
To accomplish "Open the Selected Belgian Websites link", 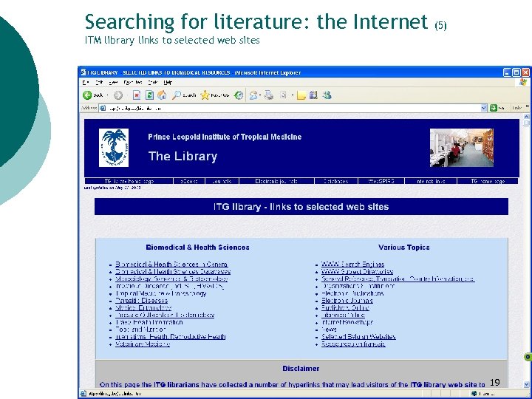I will pos(358,337).
